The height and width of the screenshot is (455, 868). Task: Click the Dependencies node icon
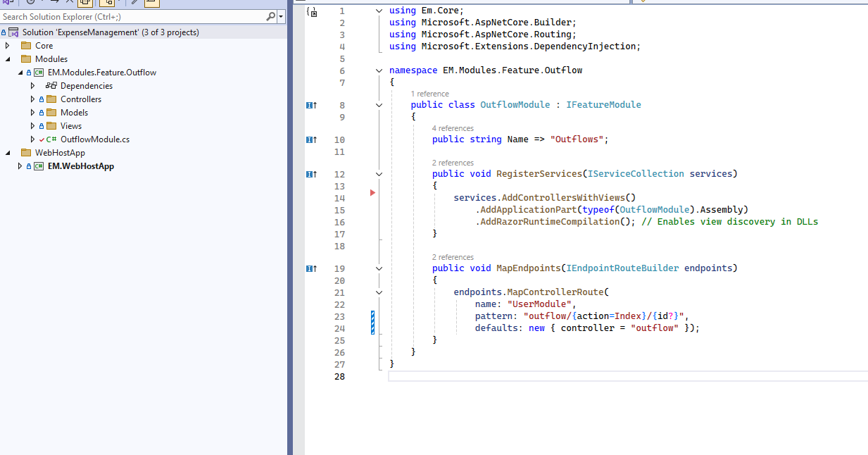(51, 86)
